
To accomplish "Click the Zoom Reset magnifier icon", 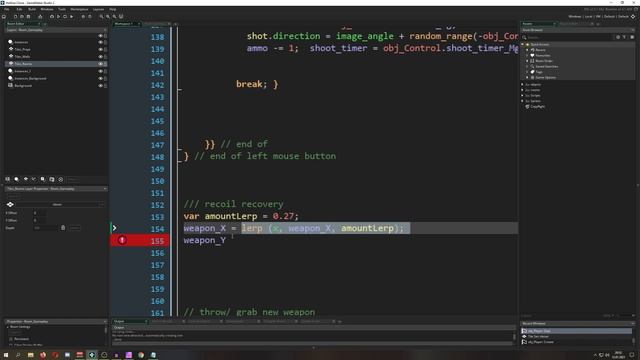I will coord(108,17).
